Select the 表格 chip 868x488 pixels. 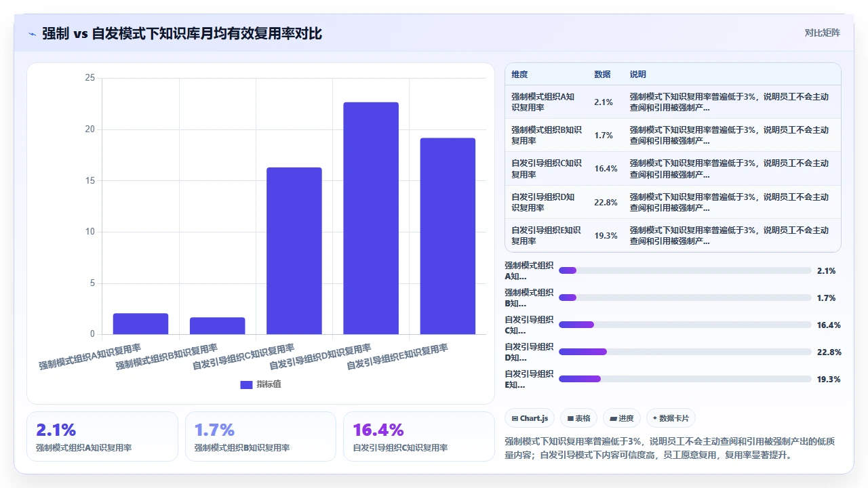point(578,418)
